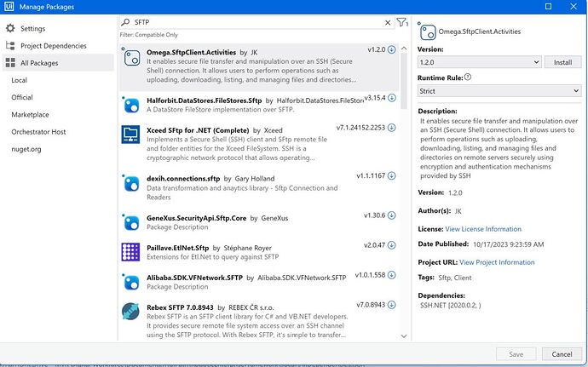Click the package list scrollbar thumb

[x=404, y=81]
